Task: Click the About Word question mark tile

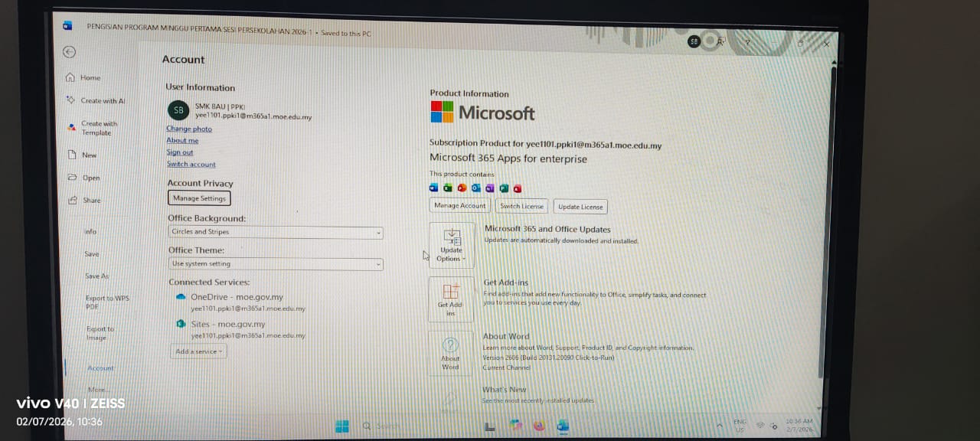Action: tap(450, 352)
